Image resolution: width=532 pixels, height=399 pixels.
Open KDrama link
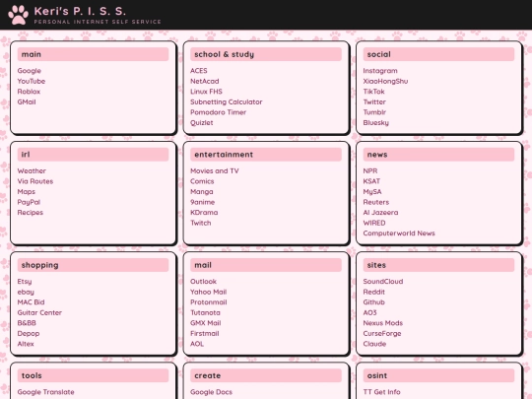pos(204,213)
